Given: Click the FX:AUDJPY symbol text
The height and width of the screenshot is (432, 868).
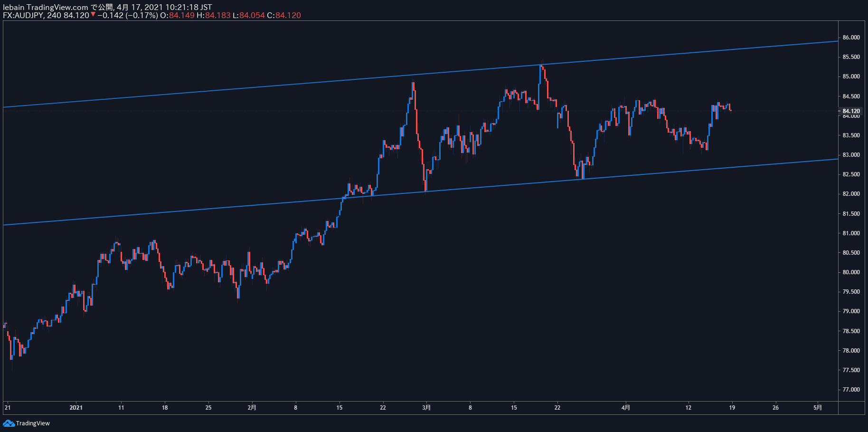Looking at the screenshot, I should pyautogui.click(x=24, y=15).
